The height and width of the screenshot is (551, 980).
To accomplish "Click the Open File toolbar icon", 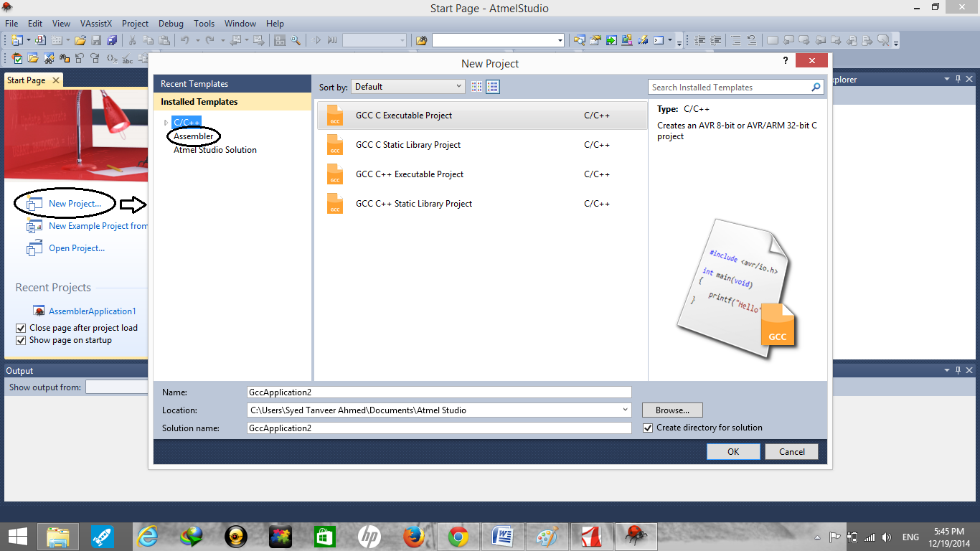I will pyautogui.click(x=80, y=40).
